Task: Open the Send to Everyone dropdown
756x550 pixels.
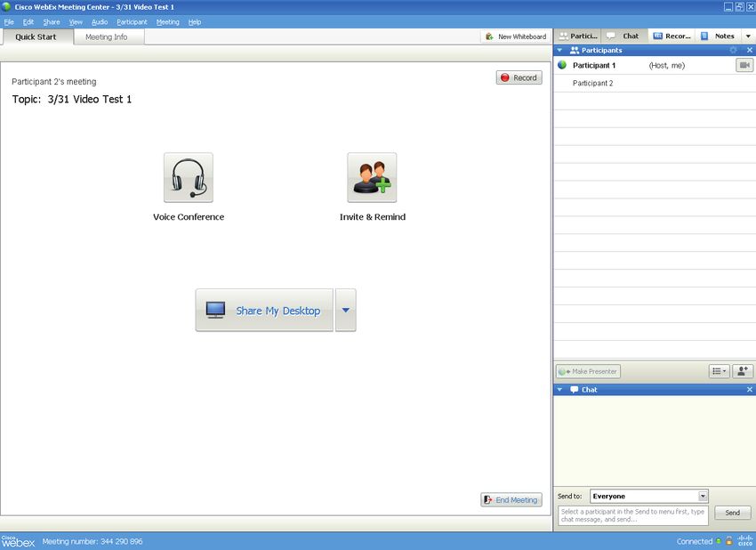Action: (x=649, y=496)
